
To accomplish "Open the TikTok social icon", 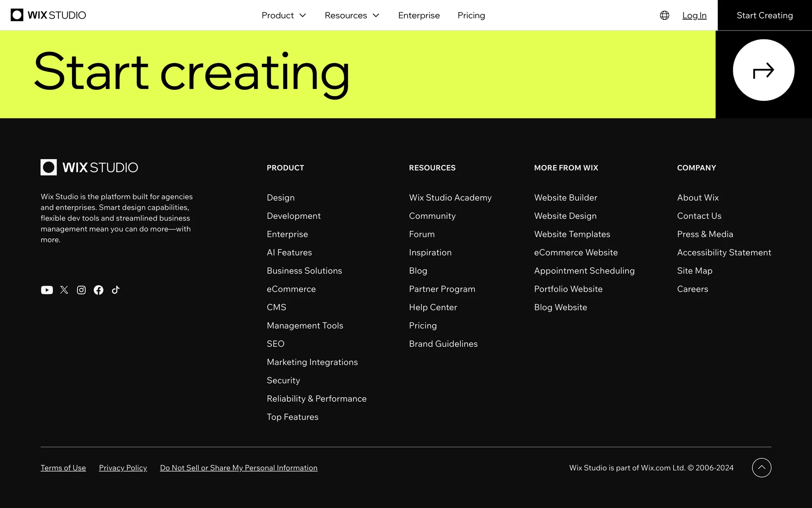I will coord(116,290).
